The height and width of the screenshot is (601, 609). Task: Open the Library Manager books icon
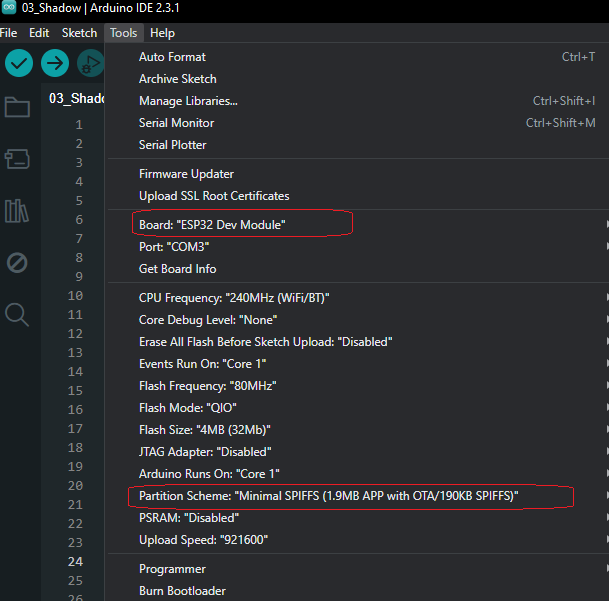point(17,211)
